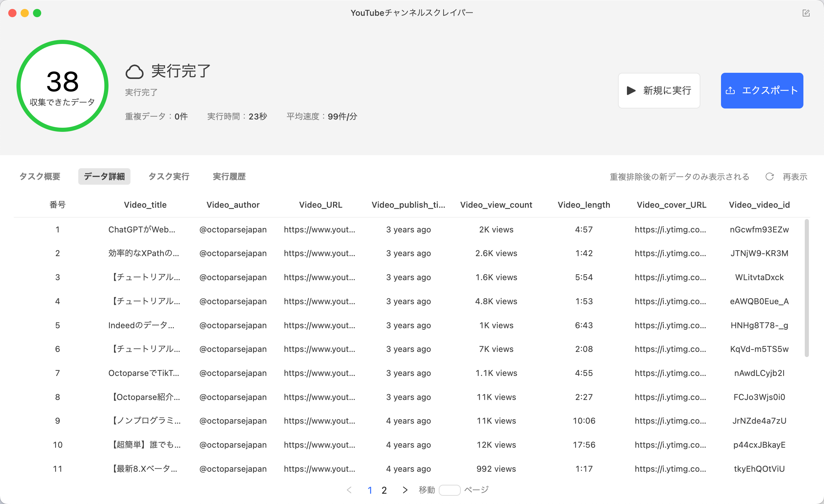Open the タスク実行 tab

tap(169, 176)
